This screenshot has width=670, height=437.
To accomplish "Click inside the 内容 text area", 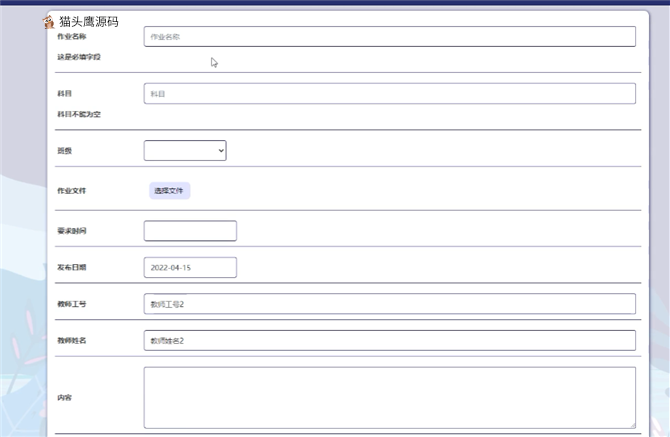I will coord(390,398).
